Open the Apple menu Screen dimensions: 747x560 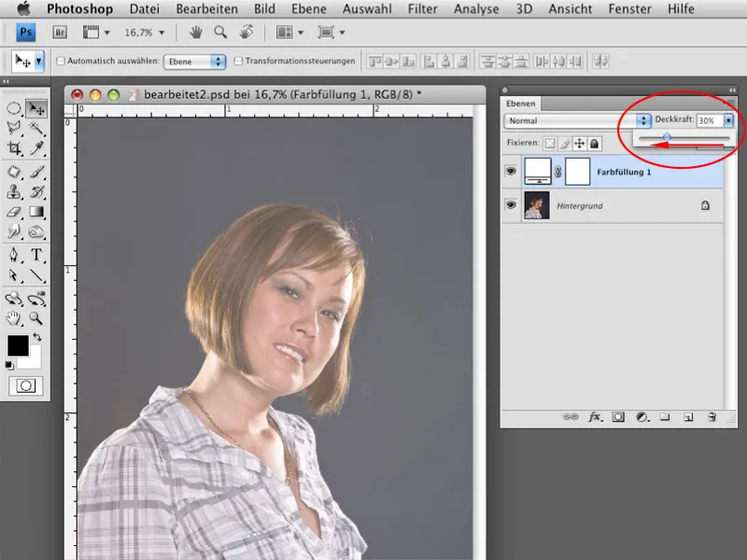coord(24,8)
